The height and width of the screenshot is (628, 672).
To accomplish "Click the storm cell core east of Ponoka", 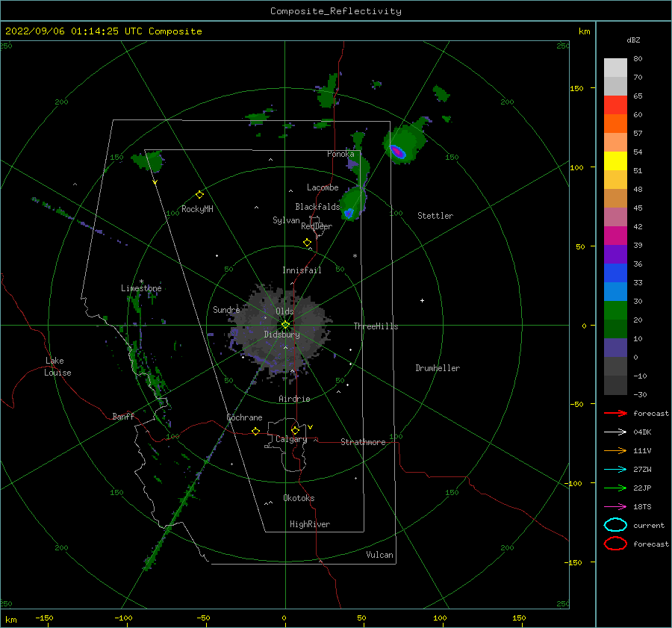I will 398,152.
